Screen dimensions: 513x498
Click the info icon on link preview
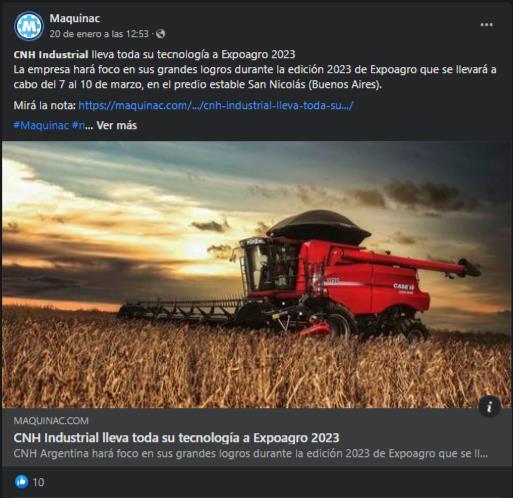coord(489,407)
